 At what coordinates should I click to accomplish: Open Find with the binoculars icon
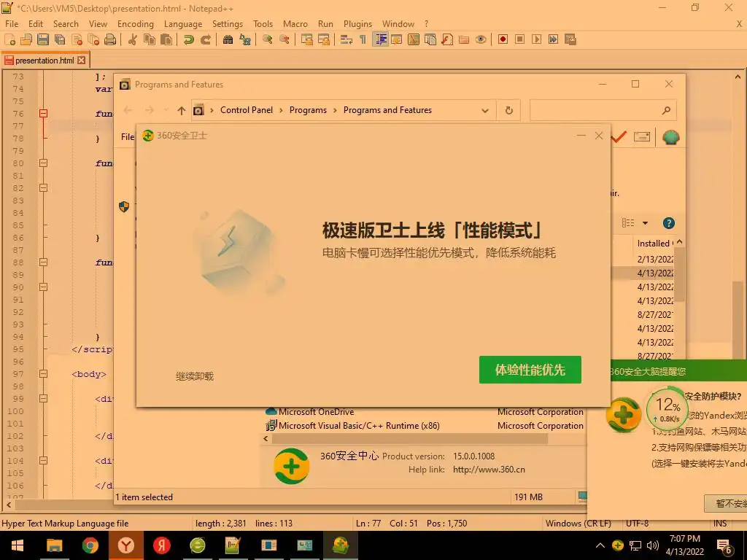228,39
